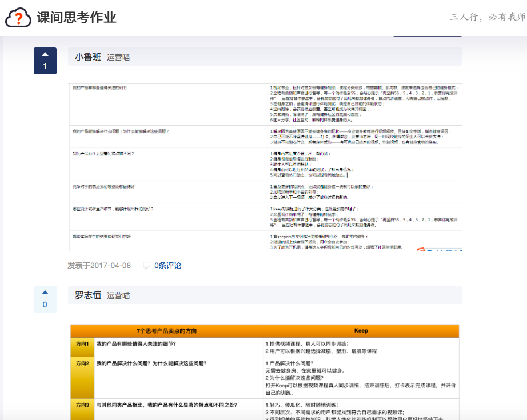Open 小鲁班's user profile name

click(88, 57)
